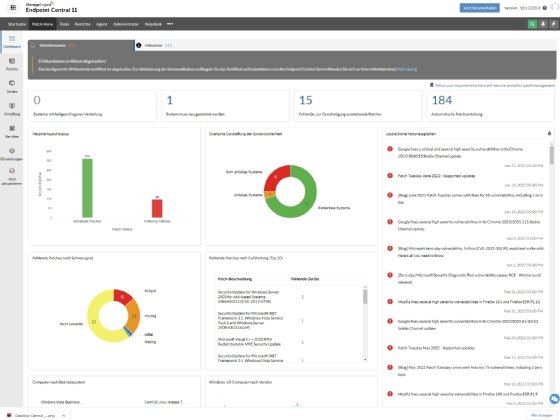Open the Einstellungen sidebar section
The width and height of the screenshot is (560, 420).
[x=12, y=154]
